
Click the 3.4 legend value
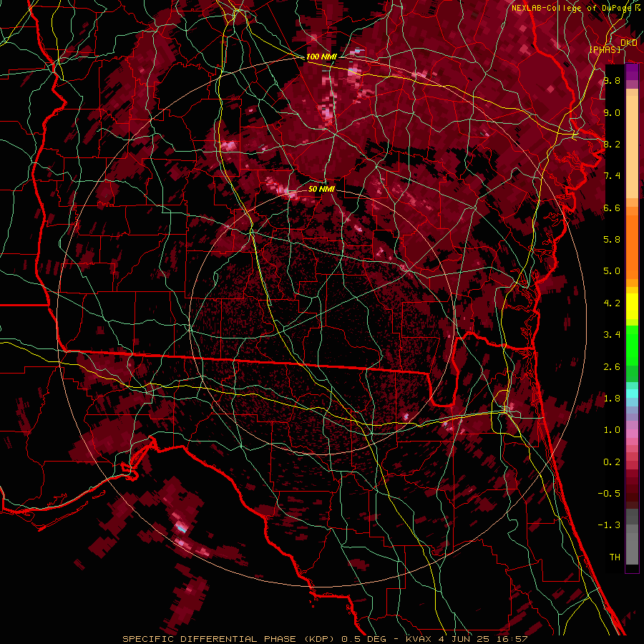[x=612, y=335]
